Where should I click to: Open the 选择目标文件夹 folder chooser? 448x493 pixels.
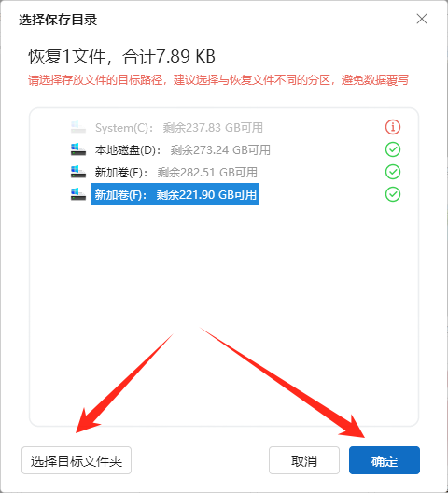tap(77, 460)
